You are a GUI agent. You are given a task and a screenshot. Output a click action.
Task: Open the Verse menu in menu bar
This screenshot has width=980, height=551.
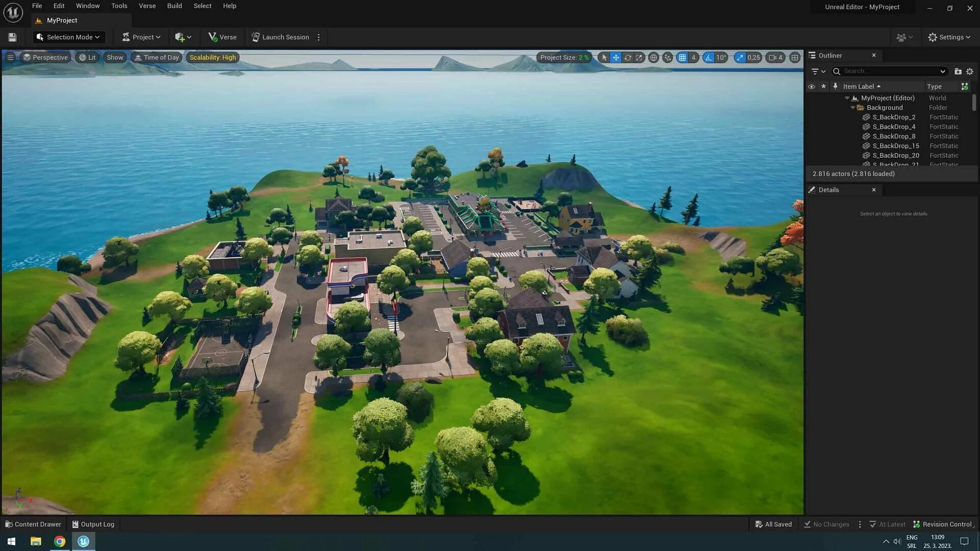tap(147, 6)
